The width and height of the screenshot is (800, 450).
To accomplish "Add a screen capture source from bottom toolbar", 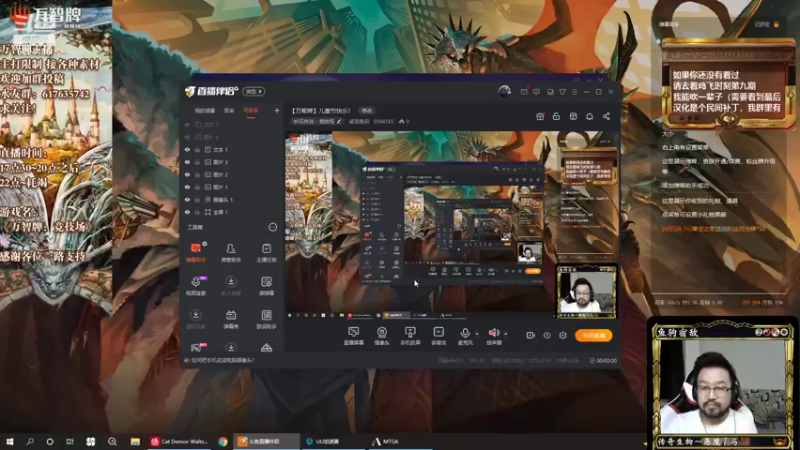I will (x=354, y=336).
